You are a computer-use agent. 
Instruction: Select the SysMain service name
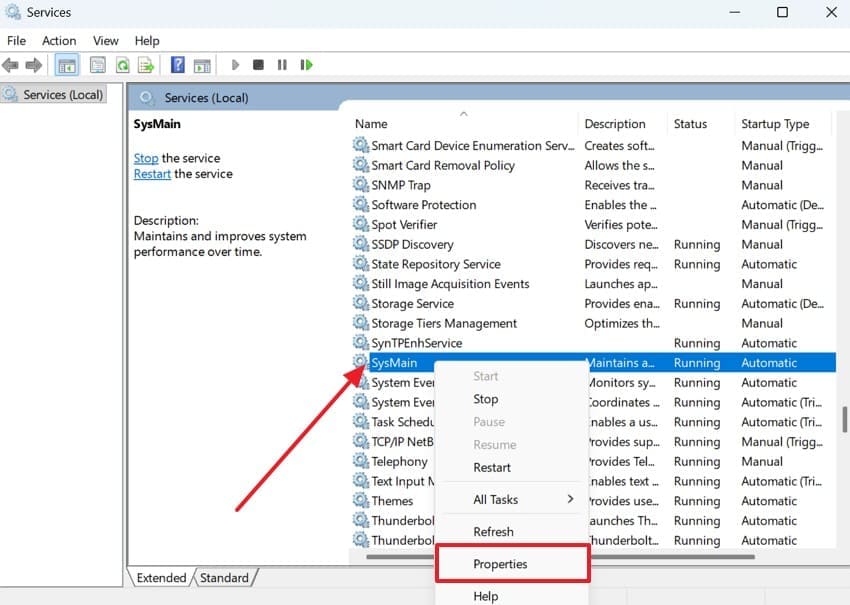pyautogui.click(x=394, y=363)
